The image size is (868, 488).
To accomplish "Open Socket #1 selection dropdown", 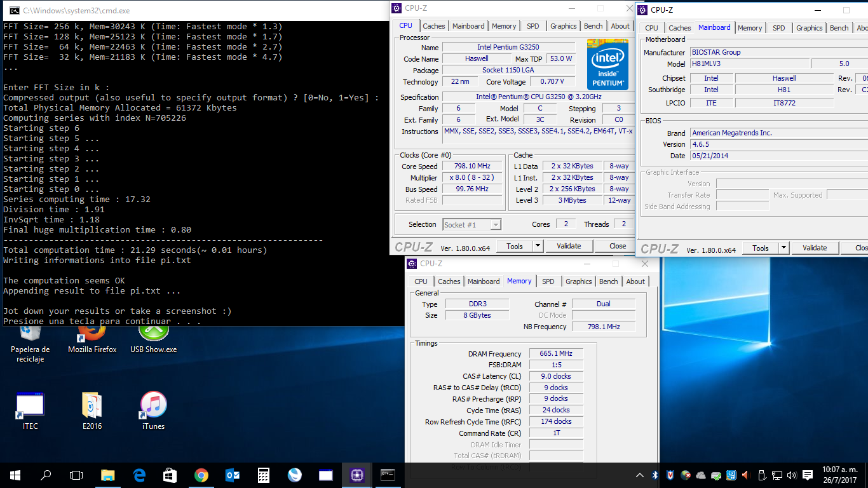I will (x=471, y=224).
